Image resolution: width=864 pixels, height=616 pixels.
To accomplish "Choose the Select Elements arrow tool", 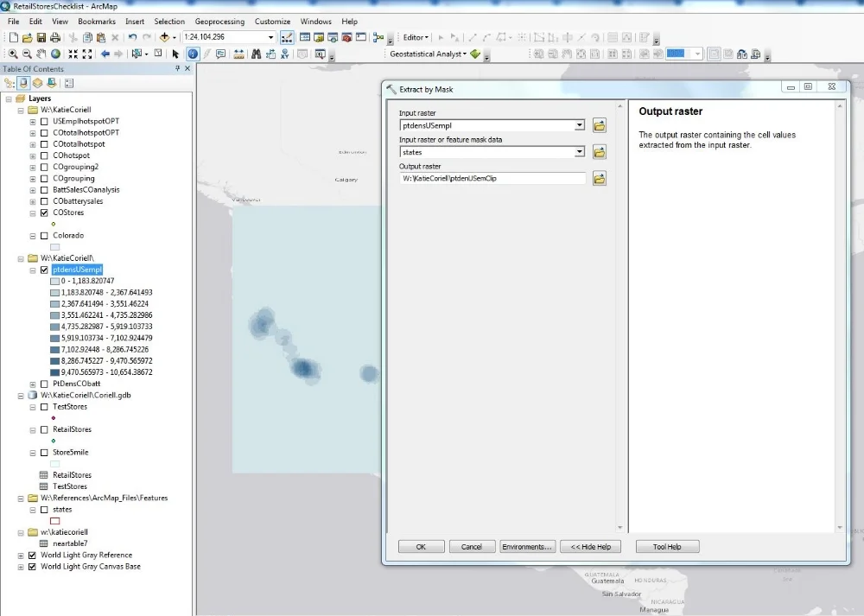I will pos(175,54).
